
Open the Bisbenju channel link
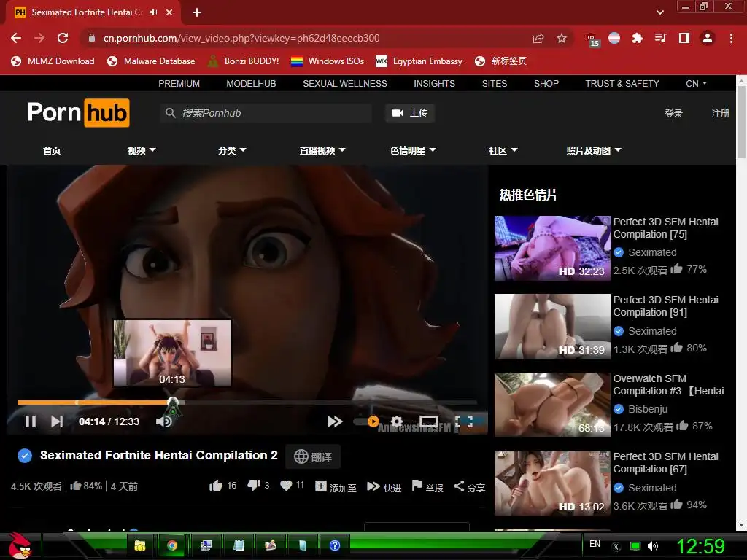[x=648, y=409]
